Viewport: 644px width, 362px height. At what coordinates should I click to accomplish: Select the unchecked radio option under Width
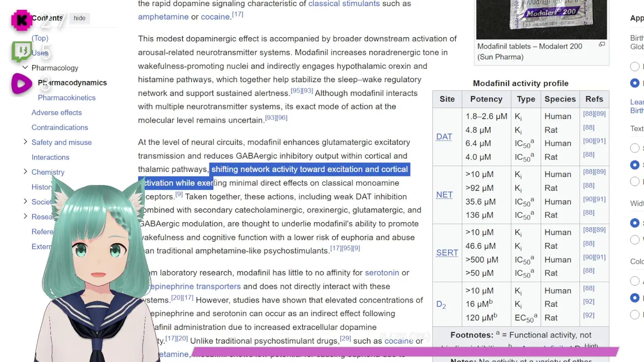click(x=635, y=239)
